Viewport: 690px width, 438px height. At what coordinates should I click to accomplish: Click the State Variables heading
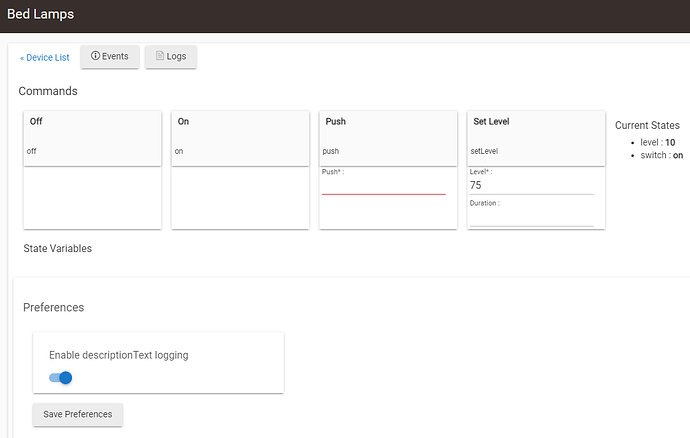(58, 248)
